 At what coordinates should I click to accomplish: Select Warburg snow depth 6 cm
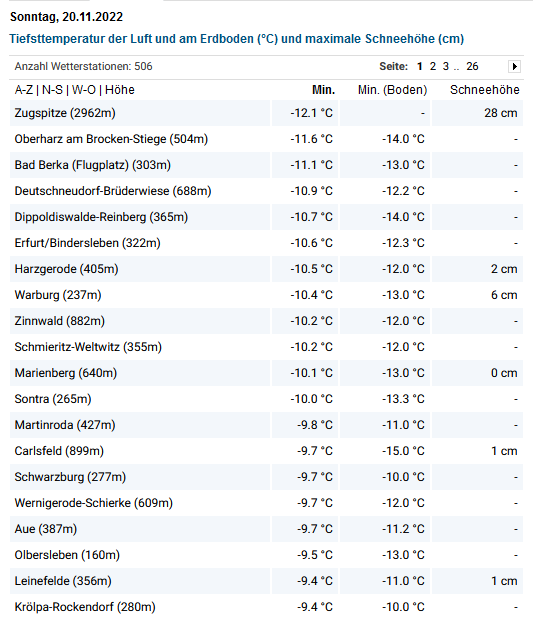[504, 295]
